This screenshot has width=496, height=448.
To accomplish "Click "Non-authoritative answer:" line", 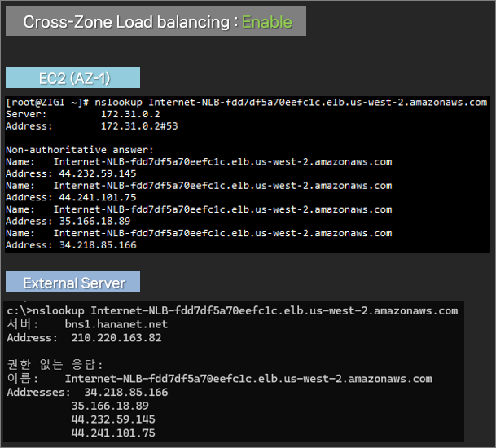I will coord(79,150).
